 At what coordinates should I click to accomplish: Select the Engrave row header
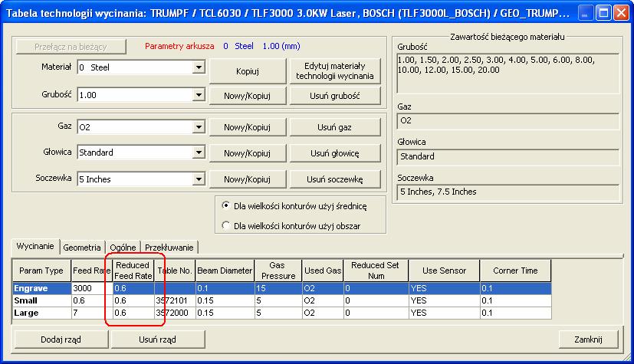point(41,288)
